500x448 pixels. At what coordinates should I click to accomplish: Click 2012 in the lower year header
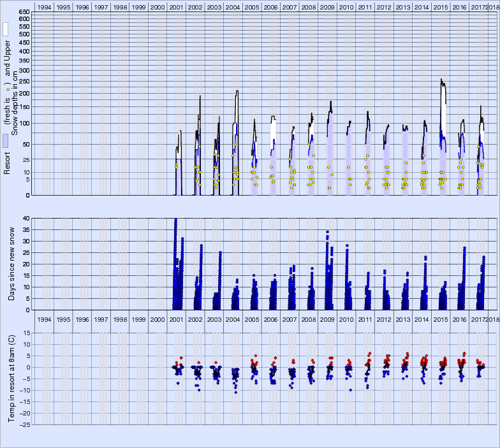[x=384, y=319]
